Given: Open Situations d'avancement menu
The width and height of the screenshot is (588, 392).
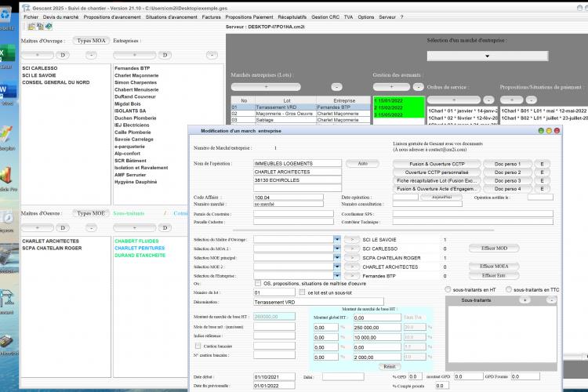Looking at the screenshot, I should [x=172, y=17].
